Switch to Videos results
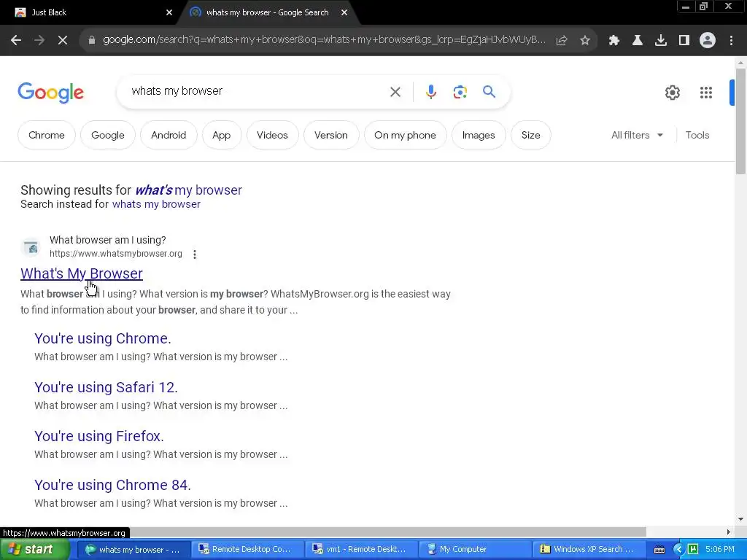The image size is (747, 560). tap(272, 135)
